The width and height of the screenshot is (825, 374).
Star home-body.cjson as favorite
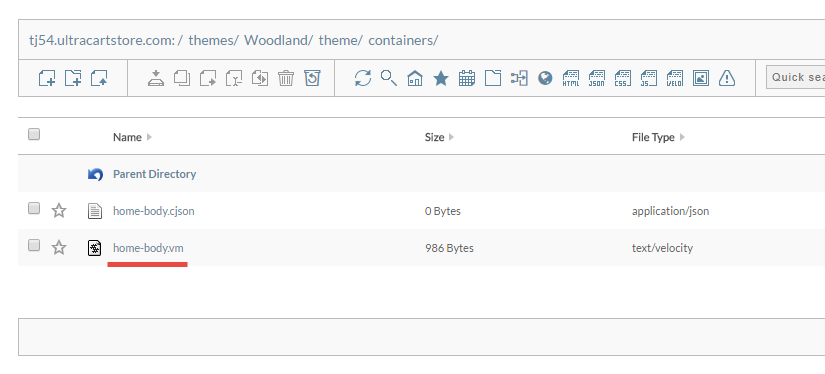59,211
